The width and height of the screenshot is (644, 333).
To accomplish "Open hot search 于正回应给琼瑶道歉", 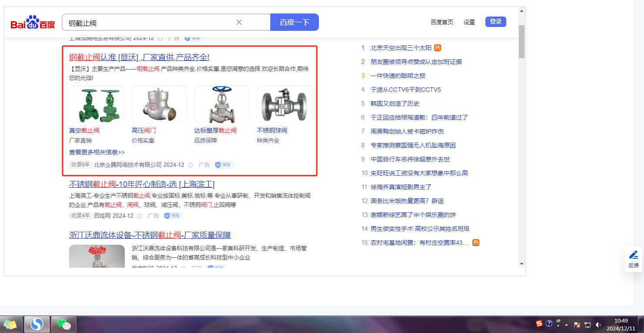I will click(419, 117).
